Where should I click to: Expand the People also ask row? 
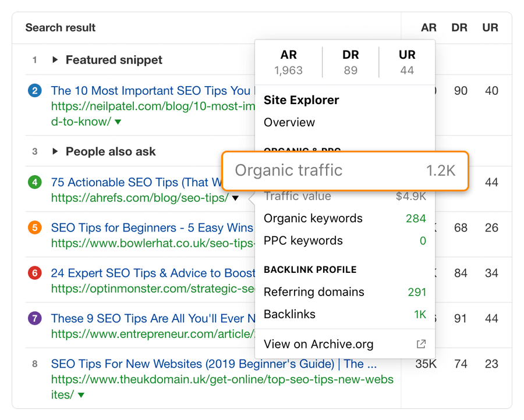coord(55,152)
